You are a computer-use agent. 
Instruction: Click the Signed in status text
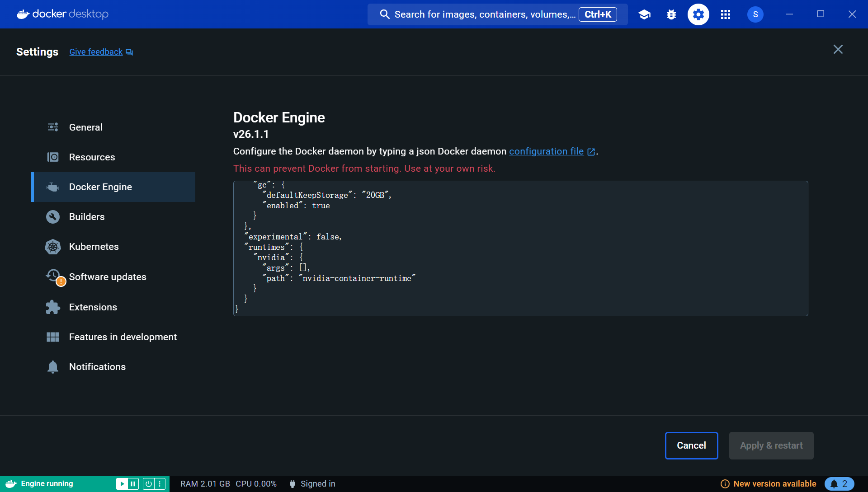point(318,484)
